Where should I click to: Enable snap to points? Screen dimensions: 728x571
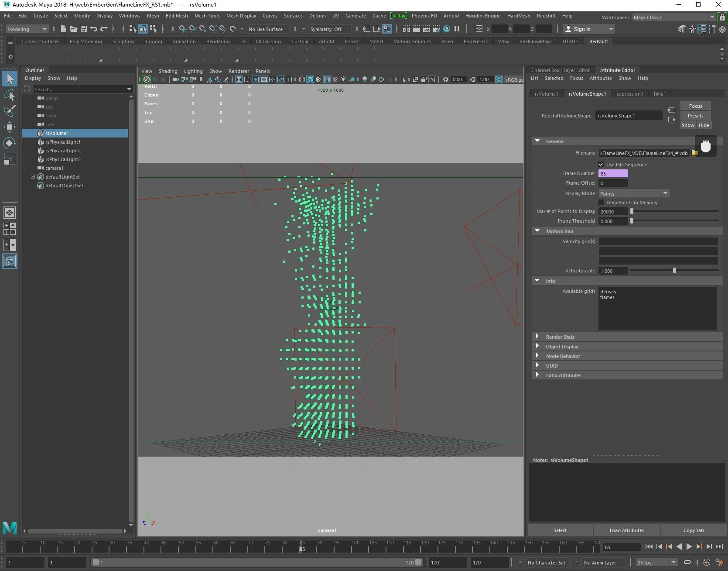pyautogui.click(x=202, y=29)
